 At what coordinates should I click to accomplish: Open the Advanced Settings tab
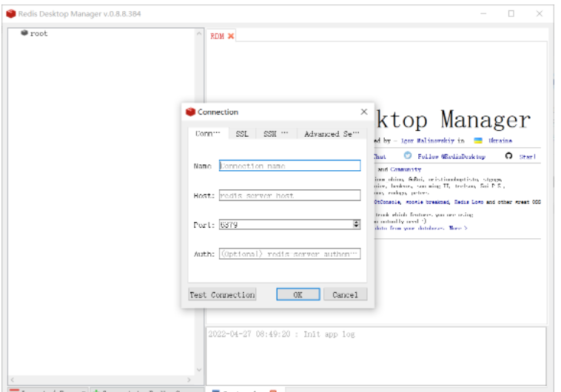332,134
